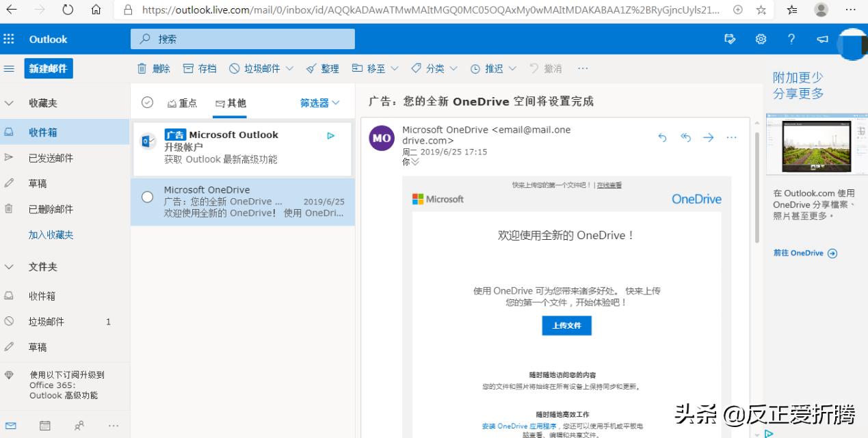The image size is (868, 438).
Task: Switch to the 其他 inbox tab
Action: pos(230,102)
